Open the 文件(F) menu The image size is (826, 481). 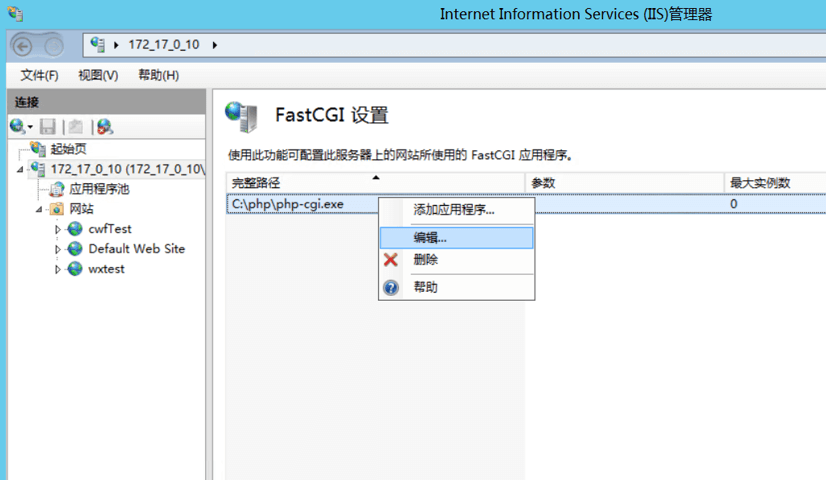click(40, 75)
